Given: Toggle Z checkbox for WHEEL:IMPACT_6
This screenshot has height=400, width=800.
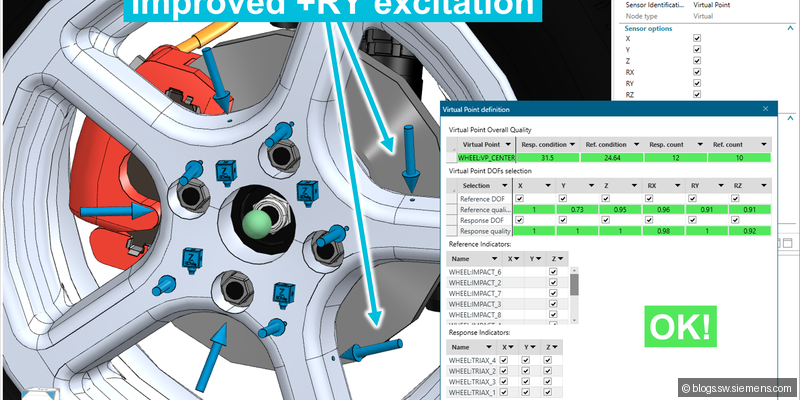Looking at the screenshot, I should 553,272.
